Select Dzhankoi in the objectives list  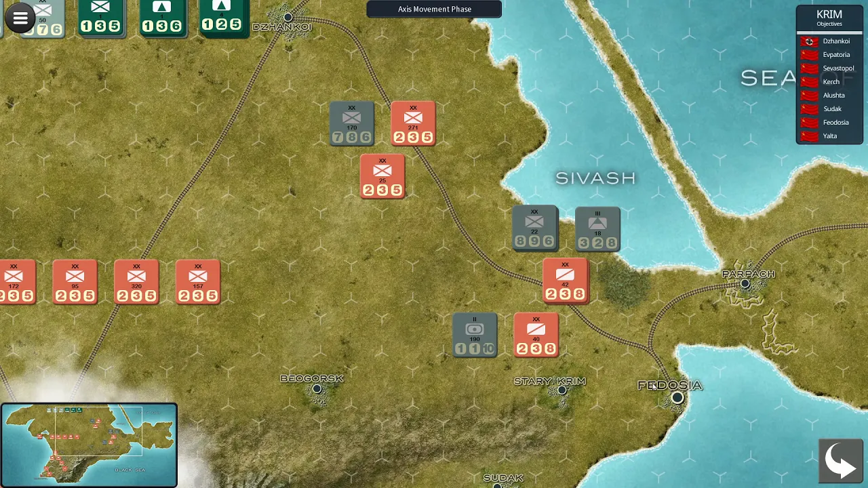coord(836,41)
